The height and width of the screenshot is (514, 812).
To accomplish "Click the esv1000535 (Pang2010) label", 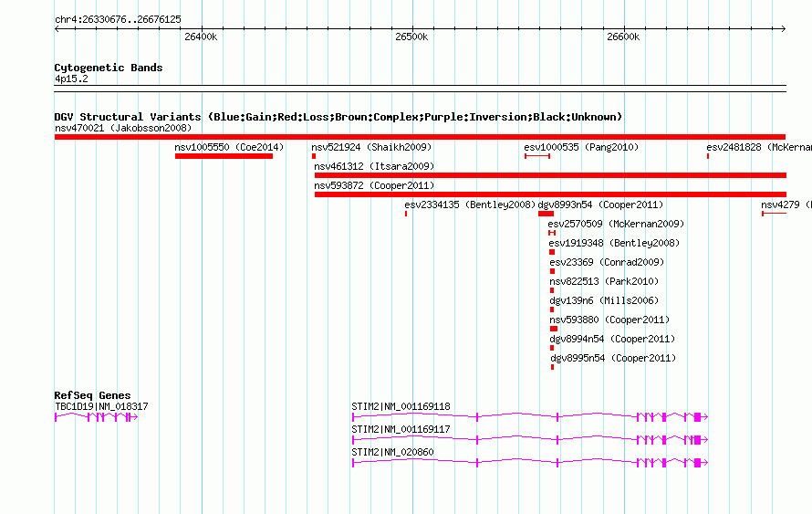I will pos(581,147).
